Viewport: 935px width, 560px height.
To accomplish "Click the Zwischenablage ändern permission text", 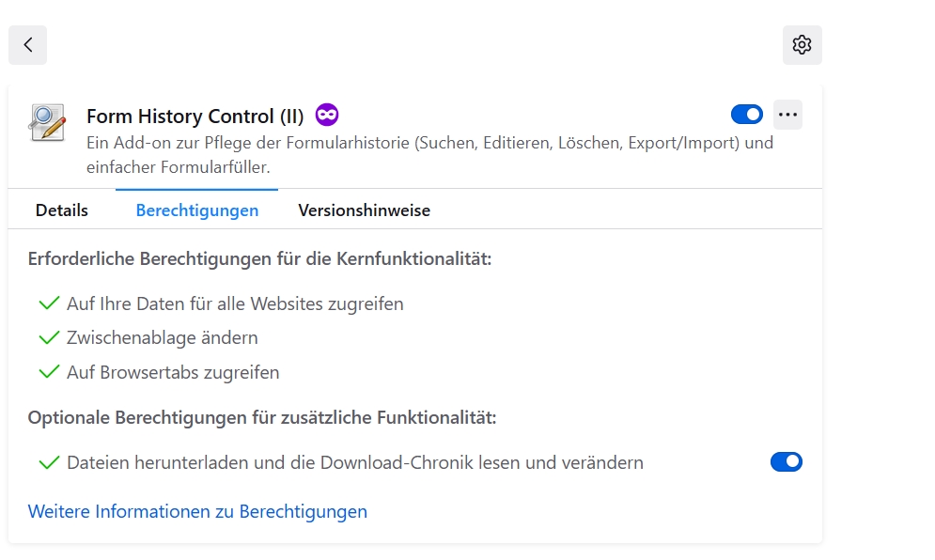I will click(x=162, y=337).
